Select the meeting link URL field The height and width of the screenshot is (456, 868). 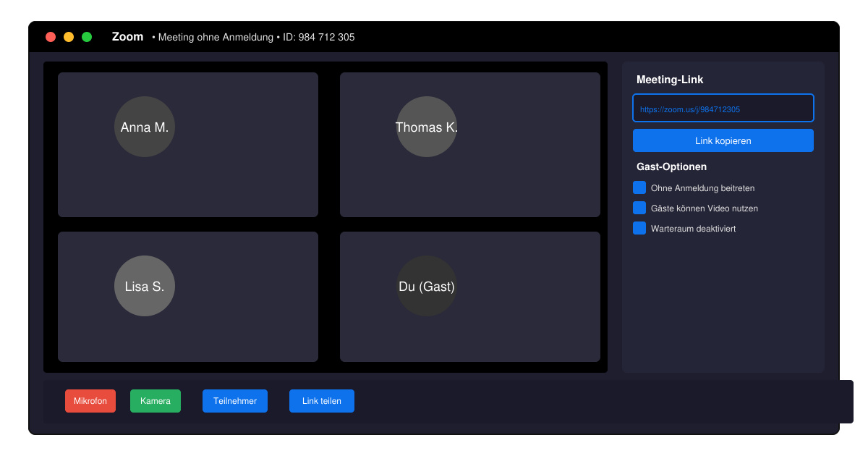pos(723,108)
